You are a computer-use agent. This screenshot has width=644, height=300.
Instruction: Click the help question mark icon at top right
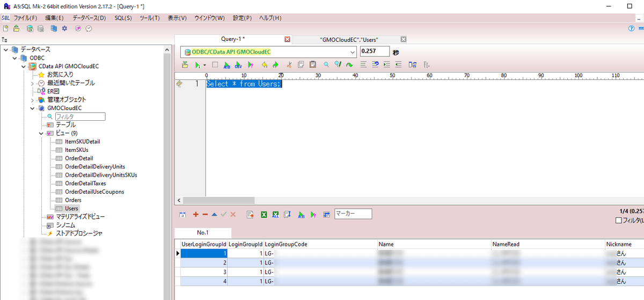point(631,28)
